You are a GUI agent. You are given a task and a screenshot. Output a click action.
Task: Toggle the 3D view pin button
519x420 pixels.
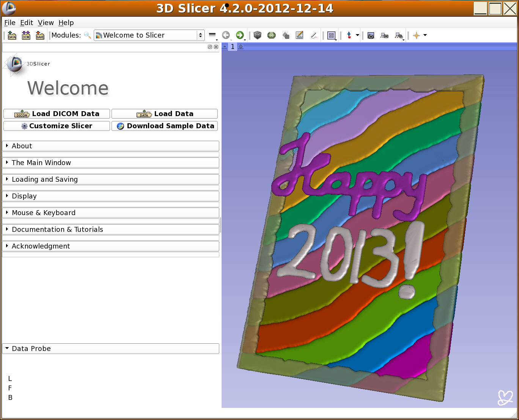click(225, 47)
